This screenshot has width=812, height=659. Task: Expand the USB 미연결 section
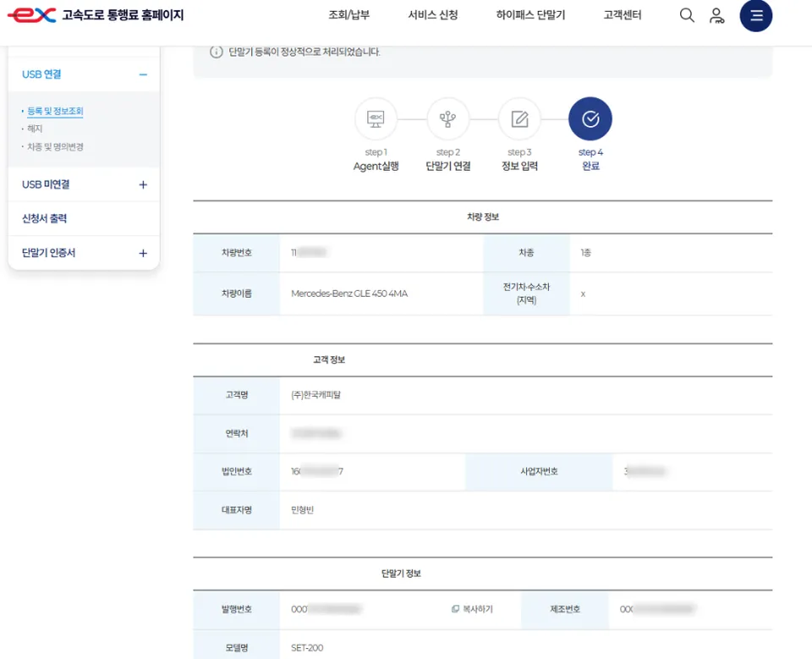[143, 184]
